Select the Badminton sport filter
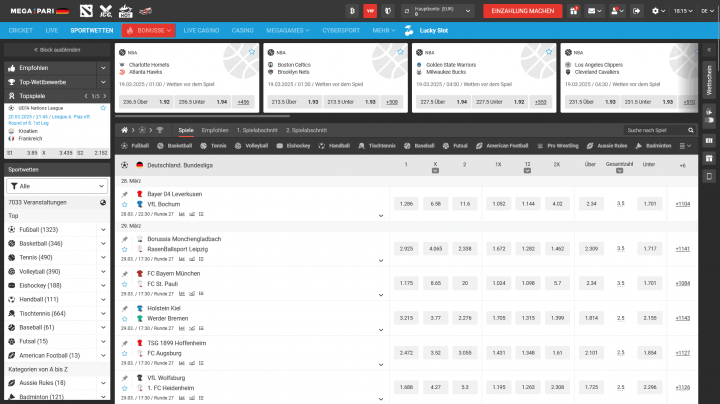720x404 pixels. click(653, 146)
